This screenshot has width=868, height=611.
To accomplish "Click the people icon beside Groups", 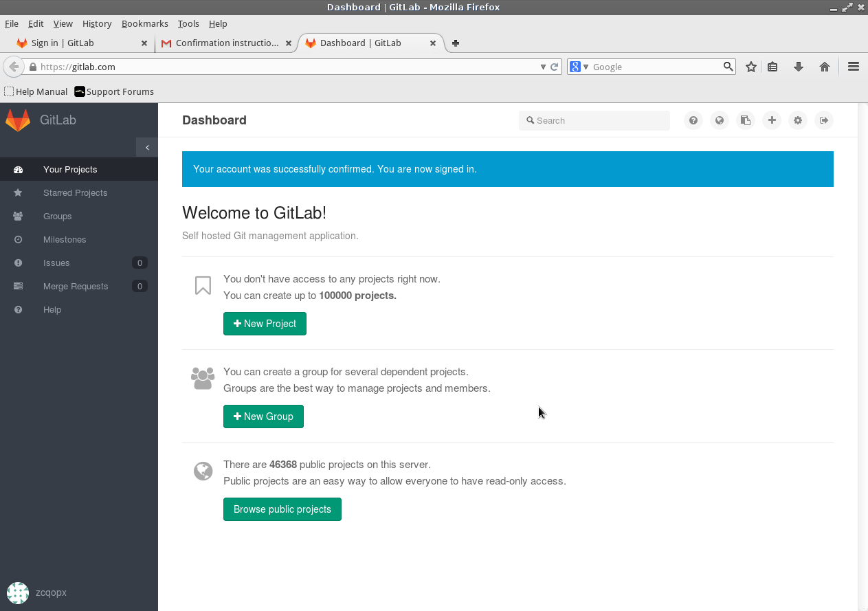I will click(18, 216).
